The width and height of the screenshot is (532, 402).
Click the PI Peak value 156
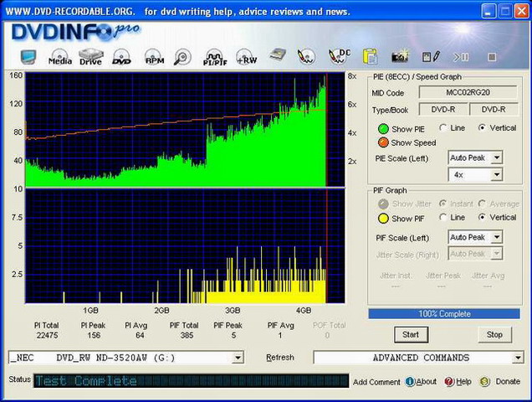[x=94, y=335]
